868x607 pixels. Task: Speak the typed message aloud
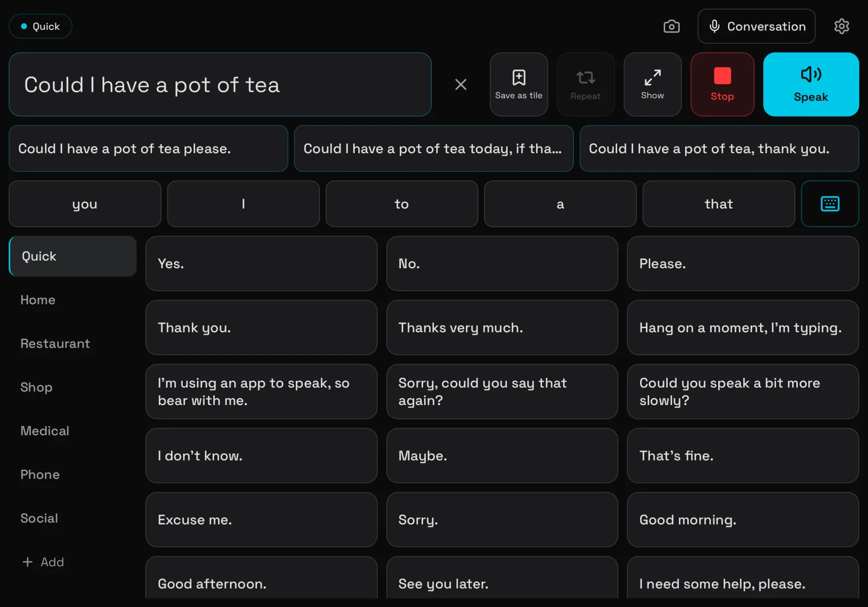point(810,84)
